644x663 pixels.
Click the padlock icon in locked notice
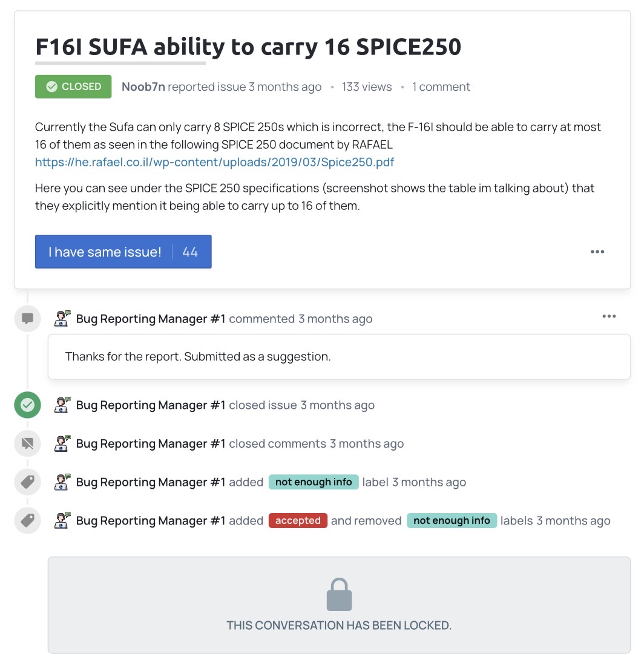click(x=339, y=595)
